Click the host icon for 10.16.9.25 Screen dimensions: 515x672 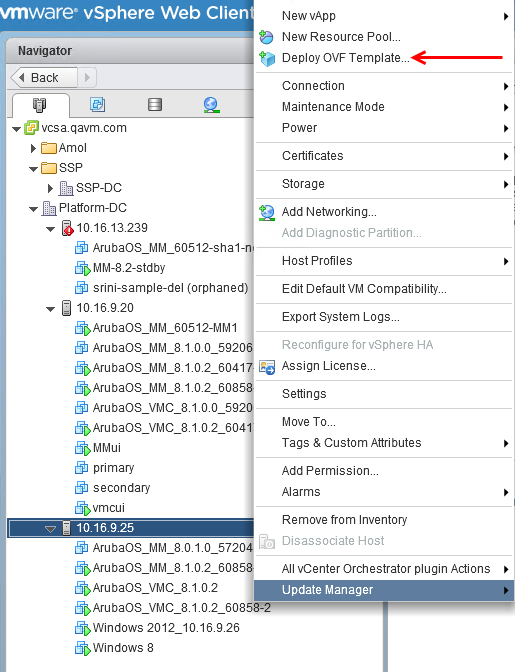pyautogui.click(x=66, y=528)
